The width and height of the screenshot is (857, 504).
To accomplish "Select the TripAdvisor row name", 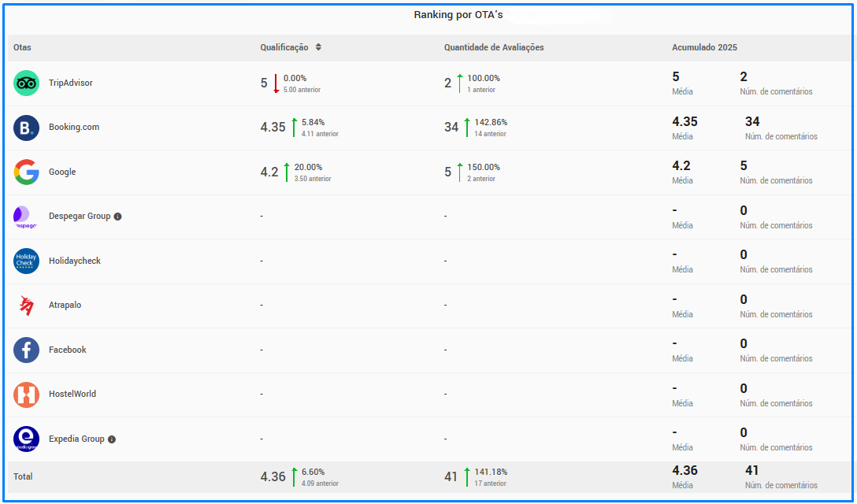I will 71,83.
